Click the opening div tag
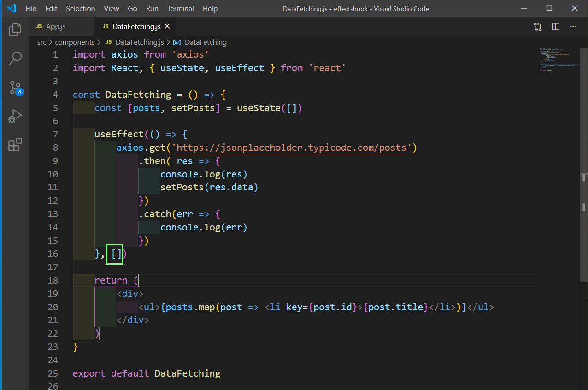This screenshot has width=588, height=390. pyautogui.click(x=130, y=294)
